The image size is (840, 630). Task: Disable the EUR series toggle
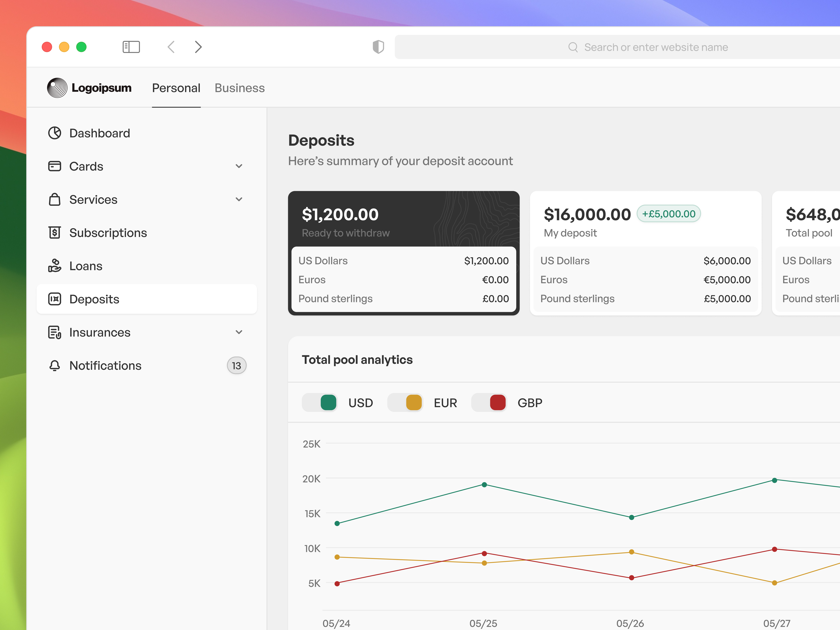pos(405,402)
